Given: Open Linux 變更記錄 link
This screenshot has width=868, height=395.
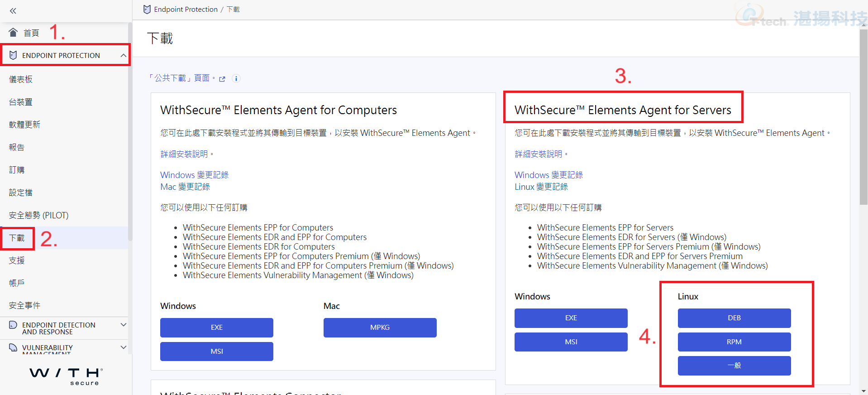Looking at the screenshot, I should pos(541,187).
